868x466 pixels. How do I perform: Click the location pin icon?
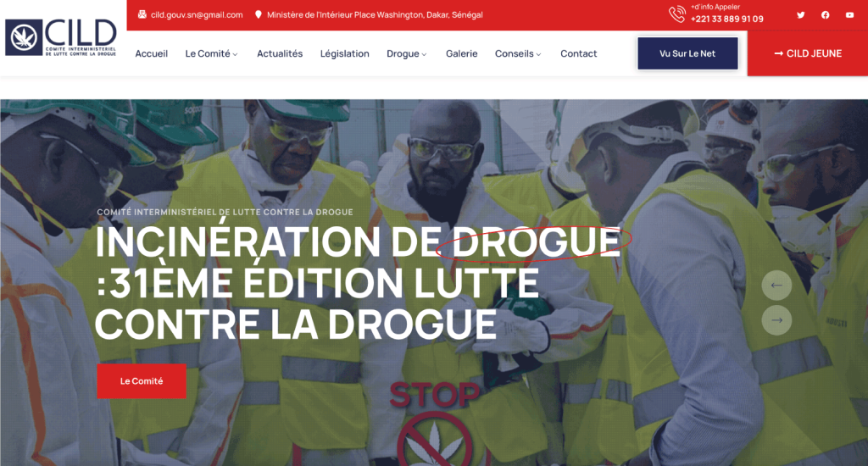[x=259, y=14]
